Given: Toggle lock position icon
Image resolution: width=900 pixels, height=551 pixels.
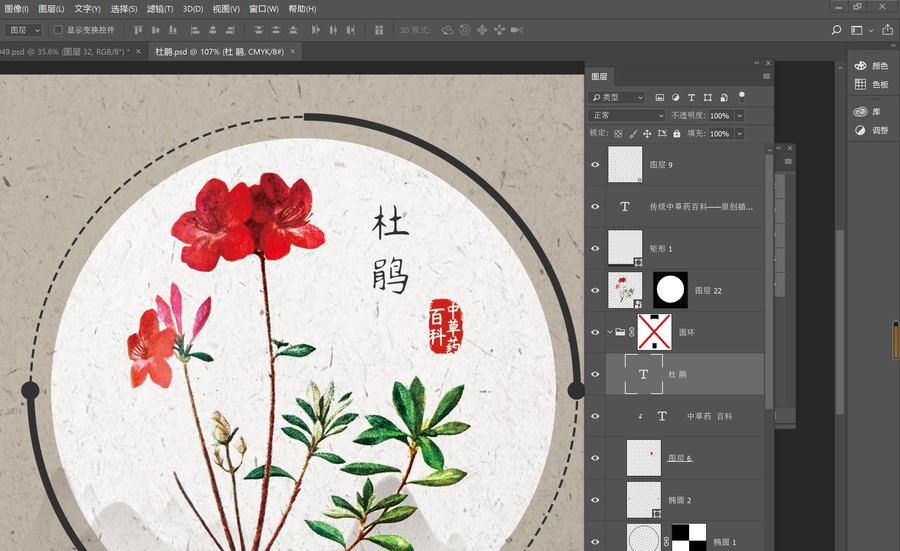Looking at the screenshot, I should point(647,134).
